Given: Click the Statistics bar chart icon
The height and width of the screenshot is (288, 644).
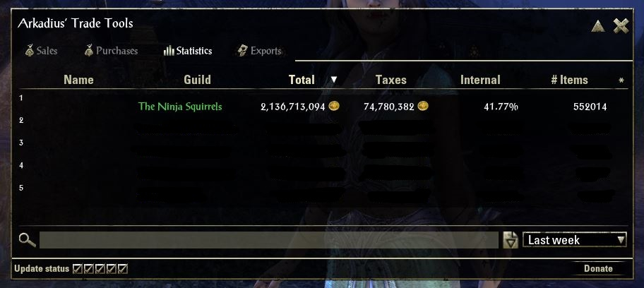Looking at the screenshot, I should (x=169, y=51).
